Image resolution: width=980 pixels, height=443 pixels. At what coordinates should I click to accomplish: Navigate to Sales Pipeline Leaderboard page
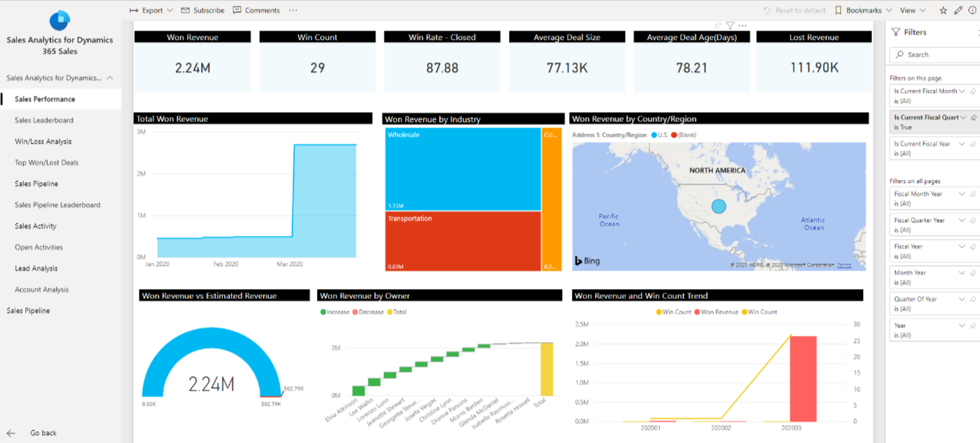(58, 205)
